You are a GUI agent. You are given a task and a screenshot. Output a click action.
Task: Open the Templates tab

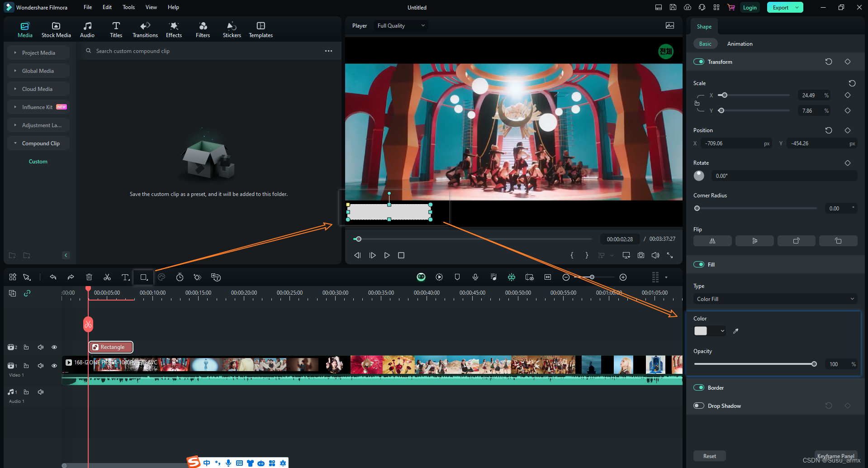(x=261, y=30)
